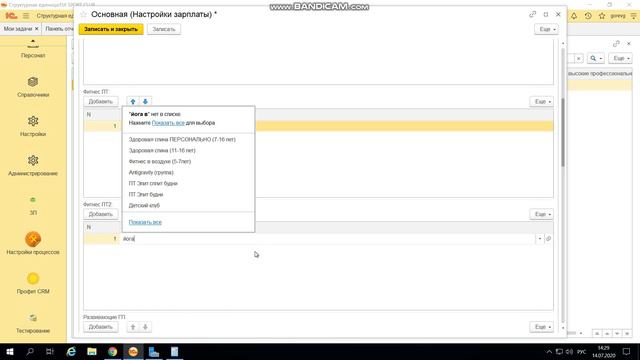
Task: Open 'ЗП' section in sidebar
Action: [33, 205]
